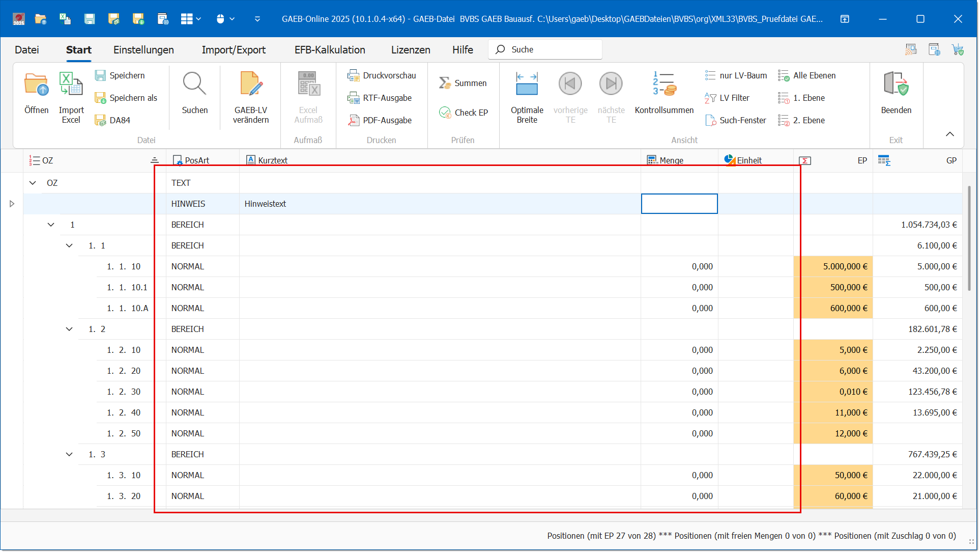Toggle the nur LV-Baum view

(x=736, y=75)
